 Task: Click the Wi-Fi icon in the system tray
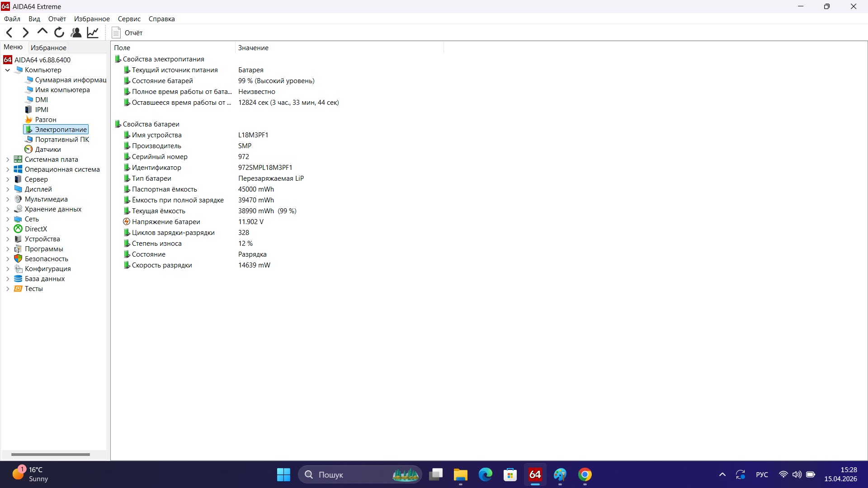(783, 474)
